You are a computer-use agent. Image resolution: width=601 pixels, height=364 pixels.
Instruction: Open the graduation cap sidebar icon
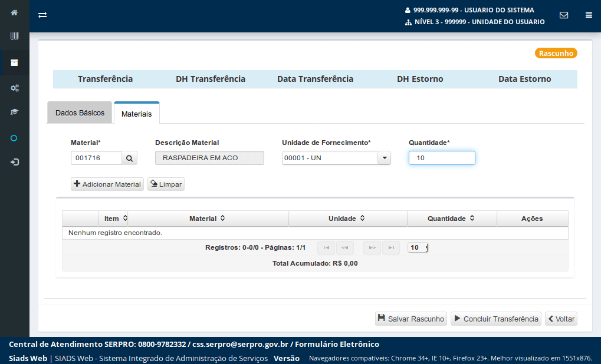coord(14,112)
